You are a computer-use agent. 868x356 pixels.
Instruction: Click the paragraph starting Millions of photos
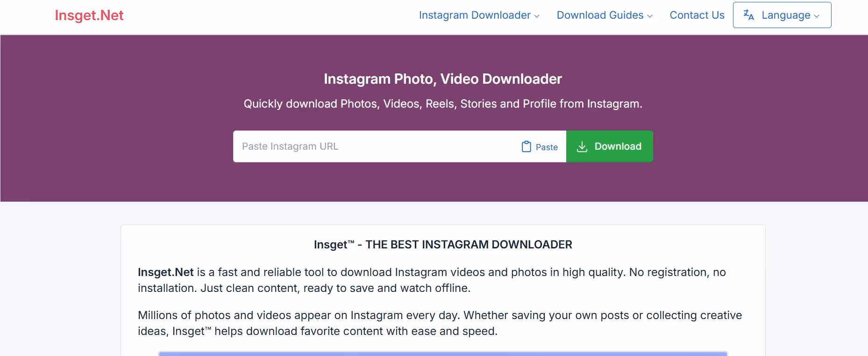(440, 323)
